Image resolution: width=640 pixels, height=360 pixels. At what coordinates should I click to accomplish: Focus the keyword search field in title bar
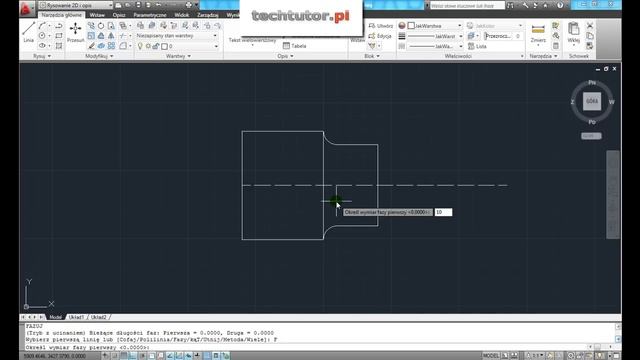pos(468,6)
